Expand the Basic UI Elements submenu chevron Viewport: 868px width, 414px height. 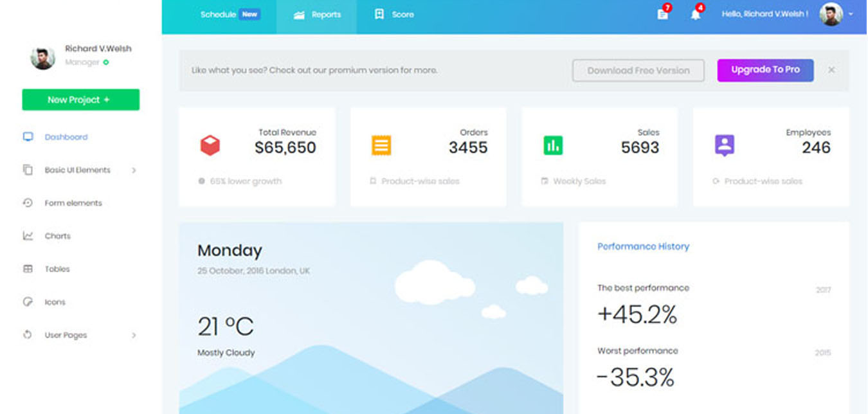(x=134, y=170)
